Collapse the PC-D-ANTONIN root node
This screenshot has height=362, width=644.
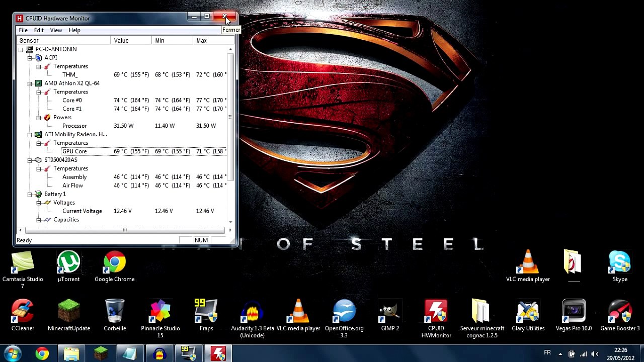pos(21,49)
